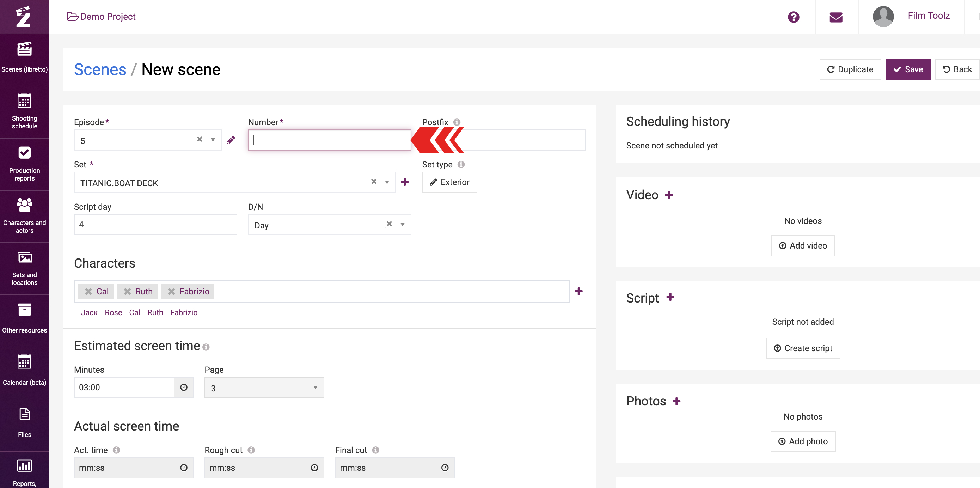980x488 pixels.
Task: Open user avatar profile picture
Action: tap(883, 16)
